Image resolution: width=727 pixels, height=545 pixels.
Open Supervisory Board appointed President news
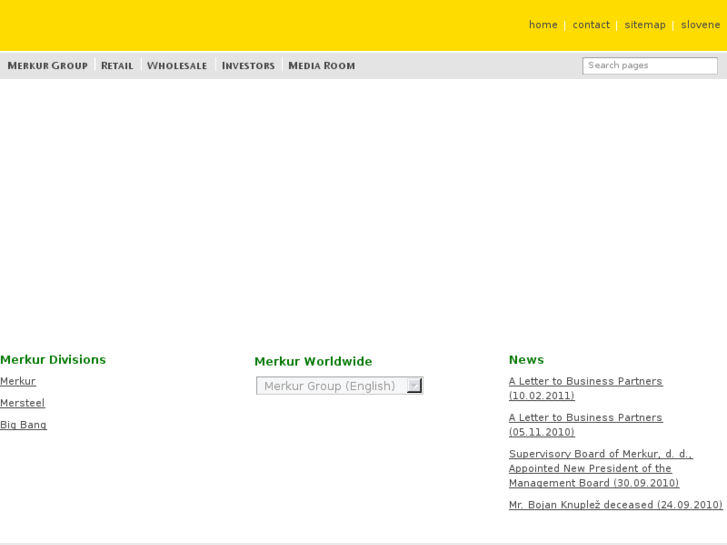click(600, 468)
